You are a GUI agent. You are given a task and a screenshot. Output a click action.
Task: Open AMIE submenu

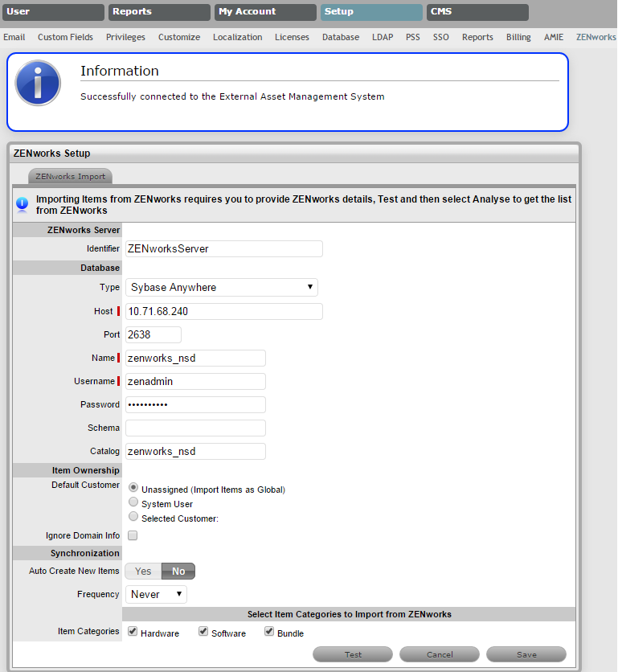[554, 37]
